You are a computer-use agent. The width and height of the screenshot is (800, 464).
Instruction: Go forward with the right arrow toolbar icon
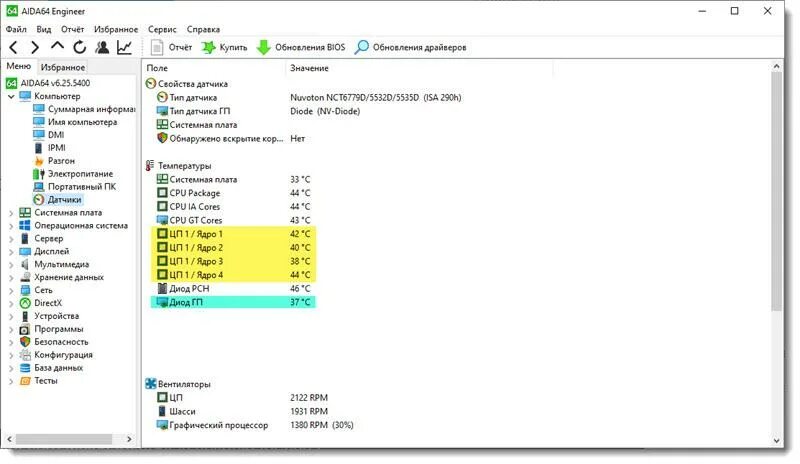point(35,47)
